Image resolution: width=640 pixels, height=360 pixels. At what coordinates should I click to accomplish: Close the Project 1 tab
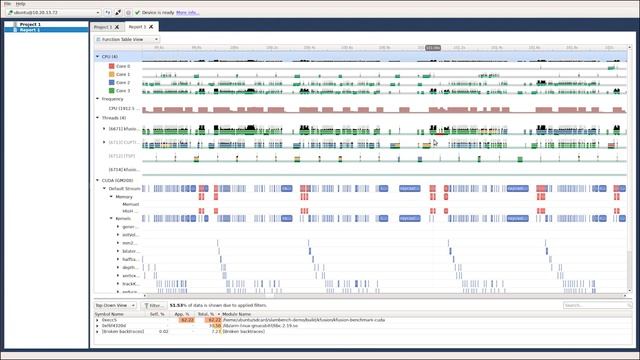click(x=117, y=27)
